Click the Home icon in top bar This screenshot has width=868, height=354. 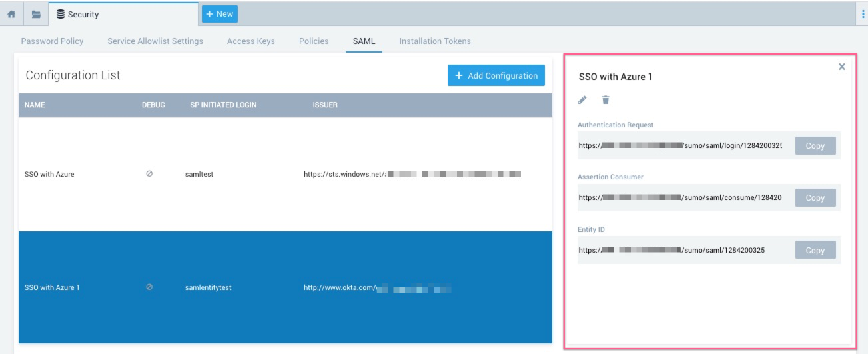click(x=11, y=14)
